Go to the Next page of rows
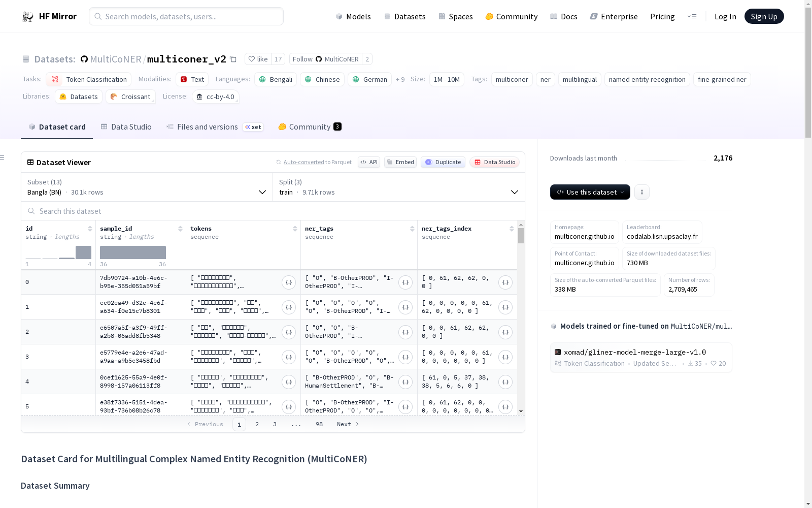This screenshot has height=508, width=812. (348, 424)
